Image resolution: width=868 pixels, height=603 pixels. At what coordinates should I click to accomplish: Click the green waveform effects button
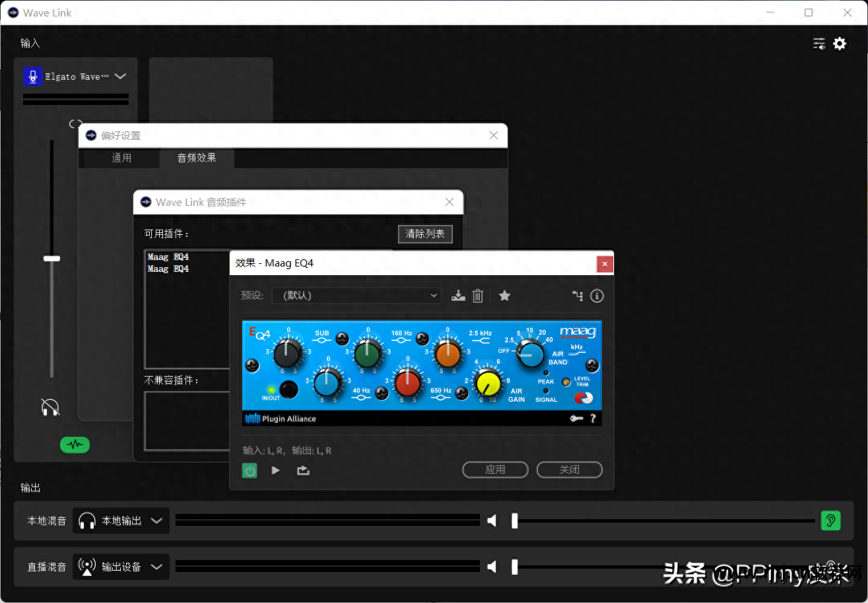click(x=75, y=445)
